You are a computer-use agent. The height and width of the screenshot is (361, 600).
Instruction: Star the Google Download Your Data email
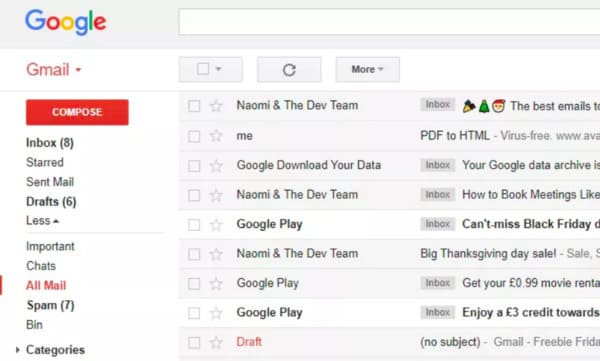[x=216, y=165]
